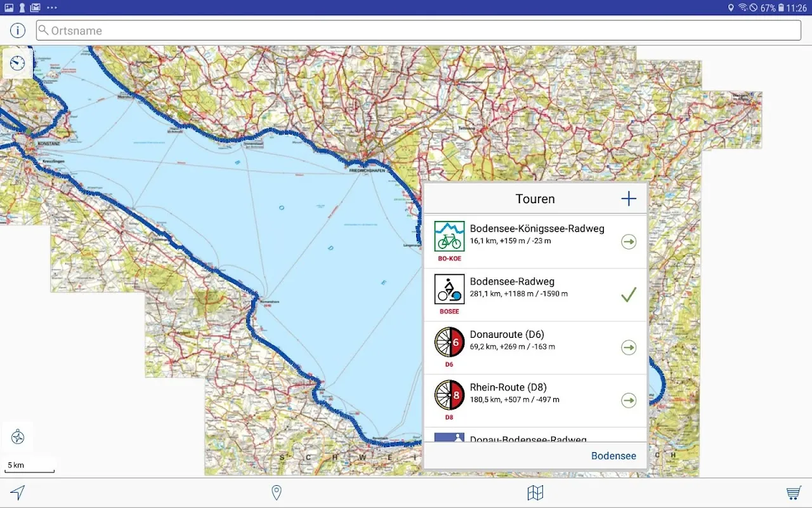This screenshot has width=812, height=508.
Task: Activate GPS location arrow in bottom bar
Action: click(18, 493)
